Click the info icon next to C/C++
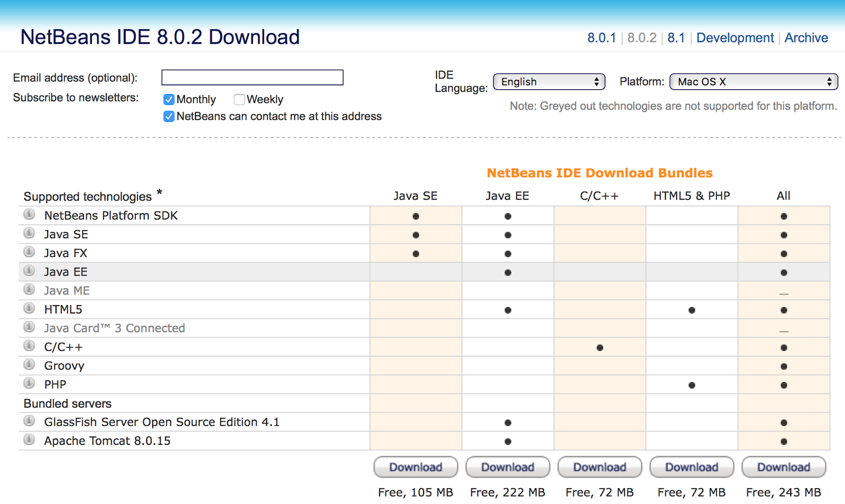Image resolution: width=845 pixels, height=504 pixels. (x=28, y=345)
